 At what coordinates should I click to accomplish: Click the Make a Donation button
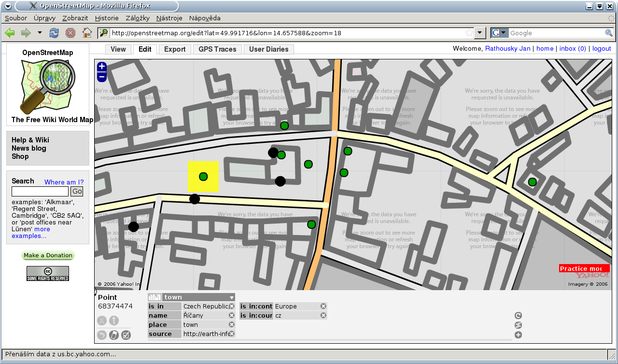(48, 255)
